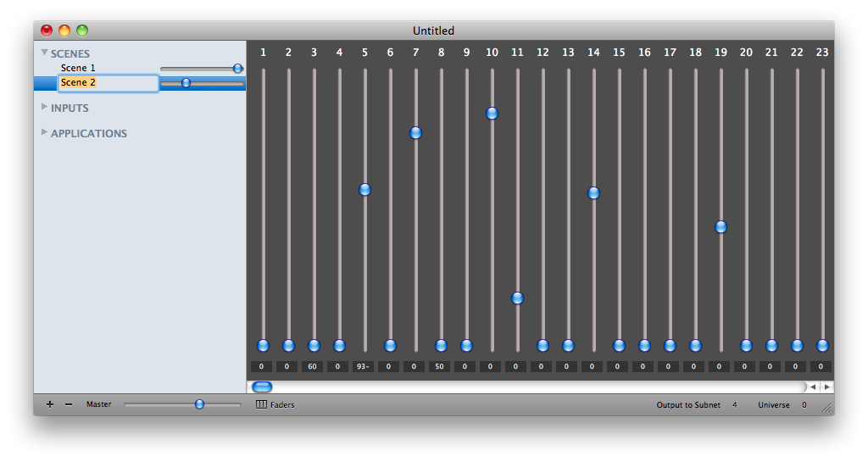Click channel 5 fader knob

364,190
